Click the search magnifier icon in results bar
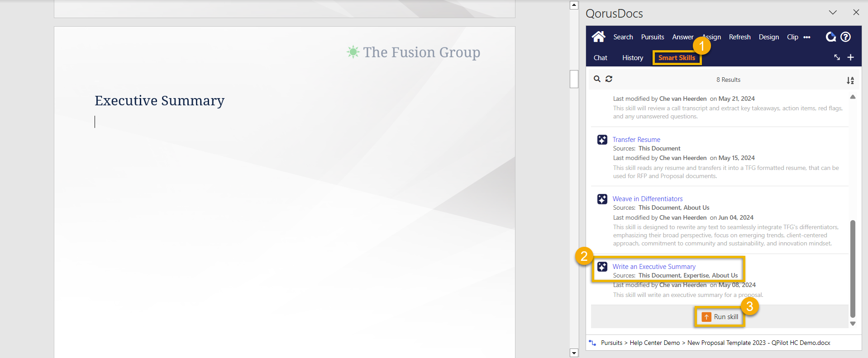Viewport: 868px width, 358px height. 597,79
